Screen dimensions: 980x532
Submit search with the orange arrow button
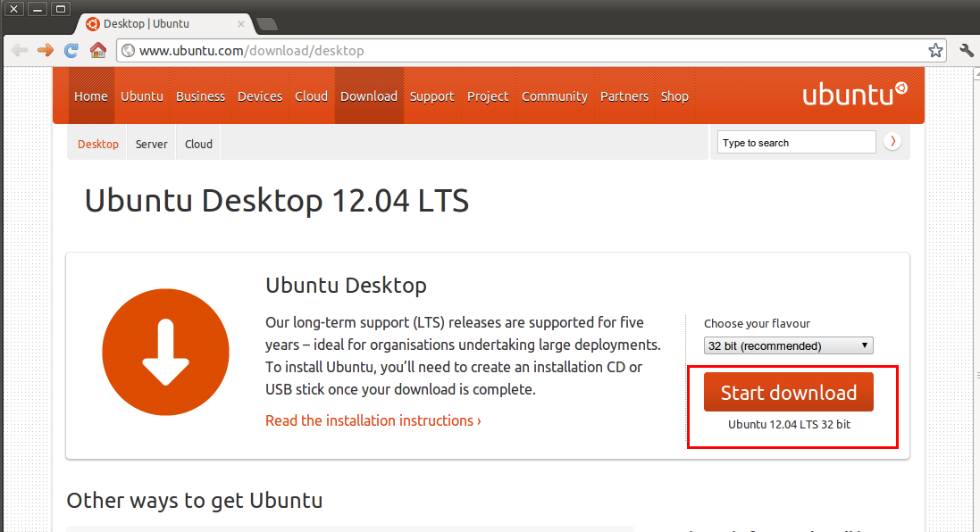point(892,142)
